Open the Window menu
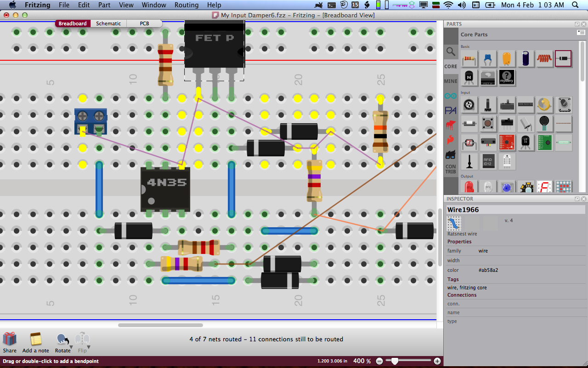Image resolution: width=588 pixels, height=368 pixels. pos(154,5)
